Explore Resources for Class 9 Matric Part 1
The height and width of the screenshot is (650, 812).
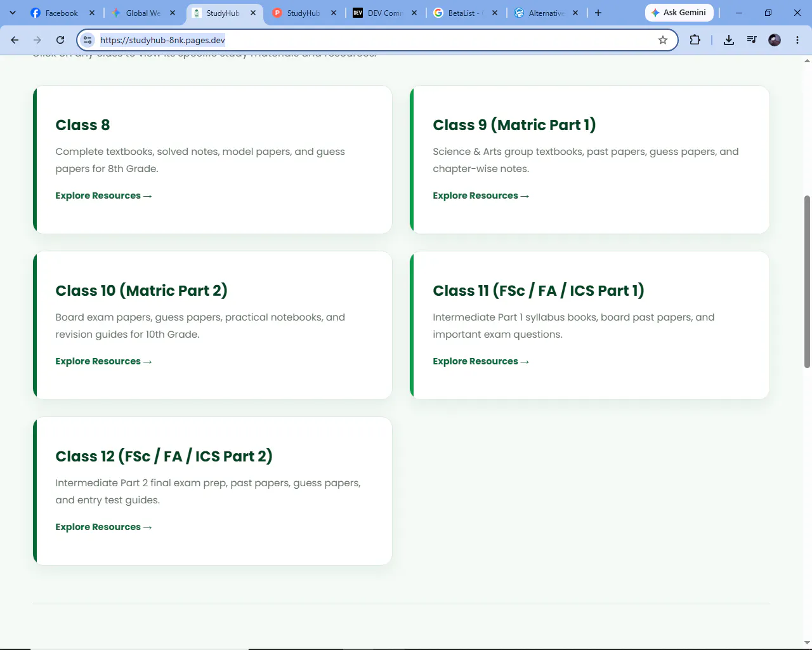pos(481,196)
